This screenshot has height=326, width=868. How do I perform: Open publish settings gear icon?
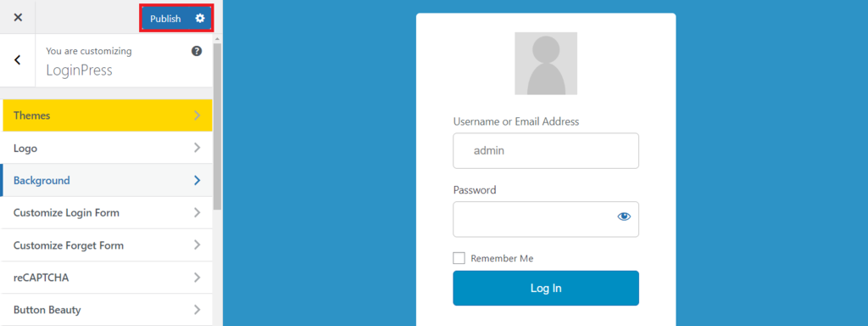tap(200, 19)
